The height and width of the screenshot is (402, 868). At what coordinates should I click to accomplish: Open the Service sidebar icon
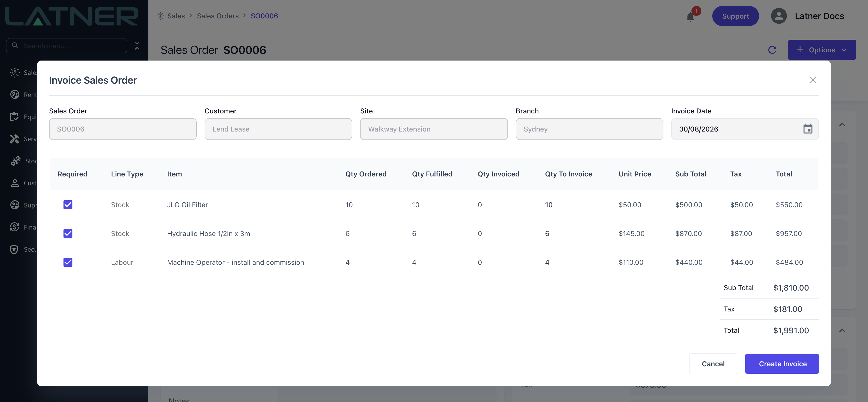point(14,139)
